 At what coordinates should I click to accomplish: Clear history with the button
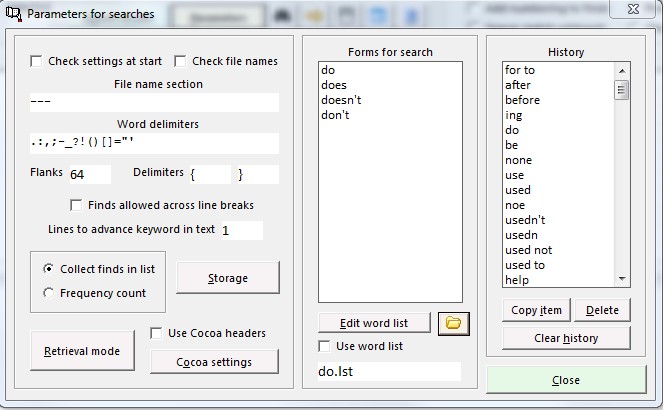click(x=566, y=338)
